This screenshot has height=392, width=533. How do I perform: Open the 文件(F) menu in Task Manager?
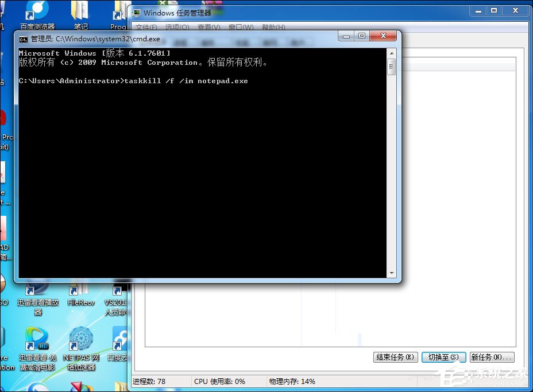pyautogui.click(x=145, y=27)
